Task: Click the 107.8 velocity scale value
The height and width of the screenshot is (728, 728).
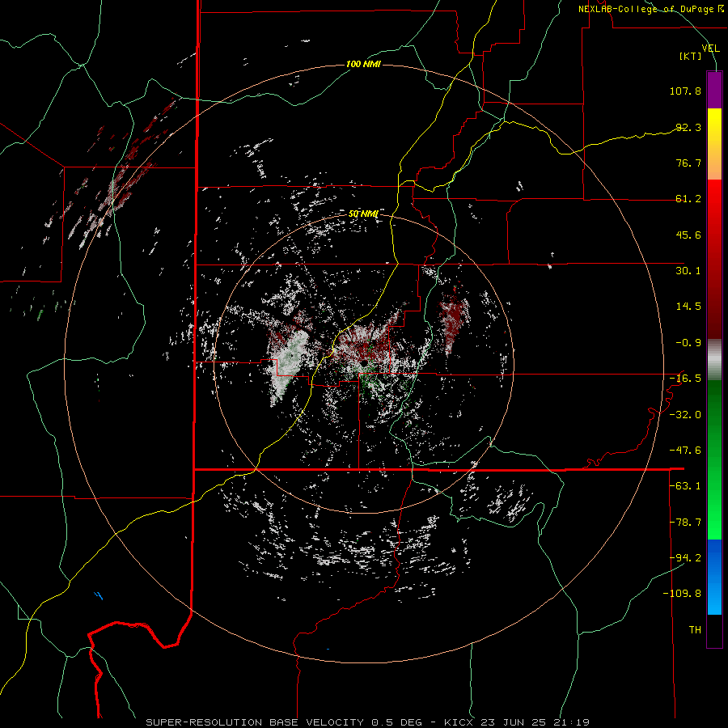Action: coord(685,91)
